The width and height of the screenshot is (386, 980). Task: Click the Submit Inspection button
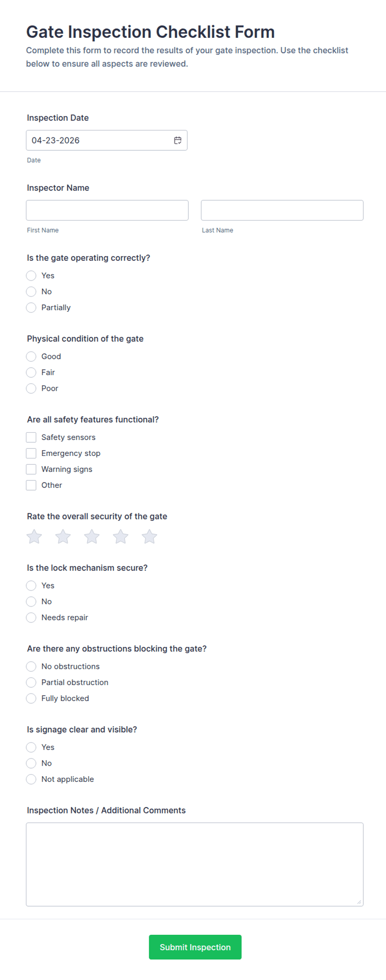coord(195,947)
